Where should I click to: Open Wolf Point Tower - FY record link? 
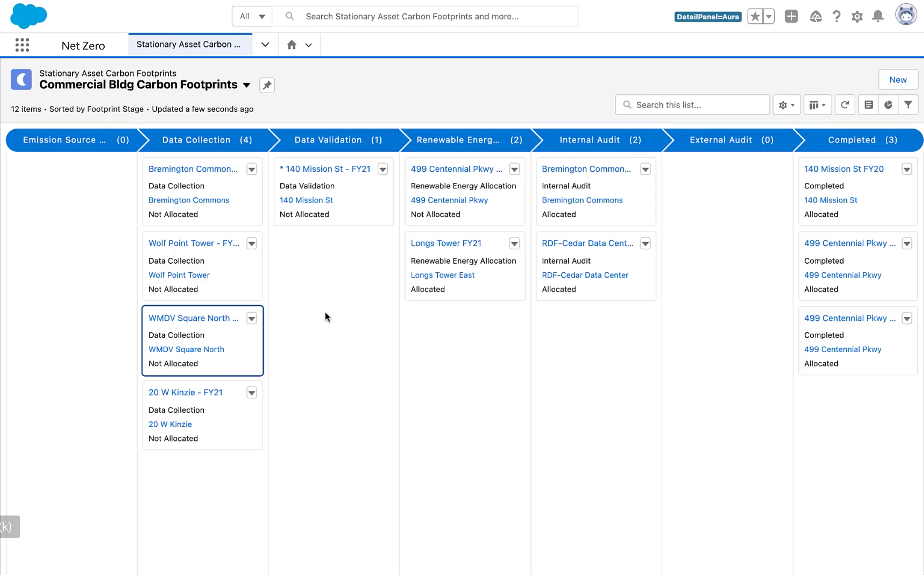point(194,243)
